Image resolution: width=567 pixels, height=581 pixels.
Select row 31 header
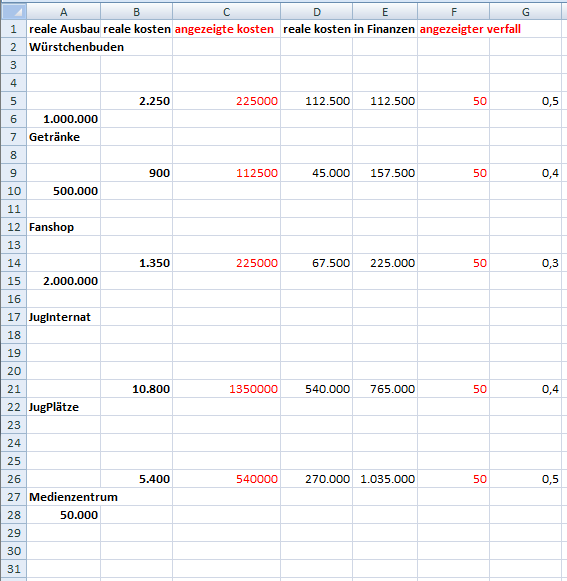coord(13,569)
